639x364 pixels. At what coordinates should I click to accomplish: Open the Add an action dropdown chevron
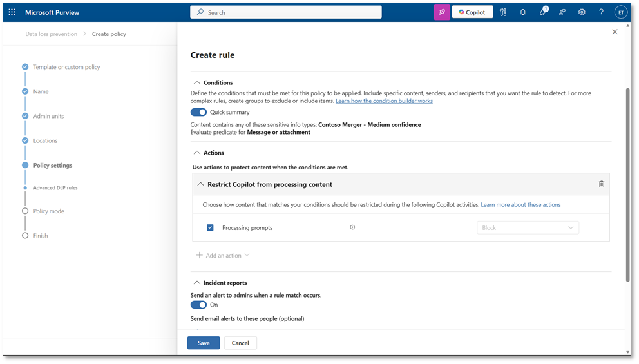pyautogui.click(x=247, y=255)
